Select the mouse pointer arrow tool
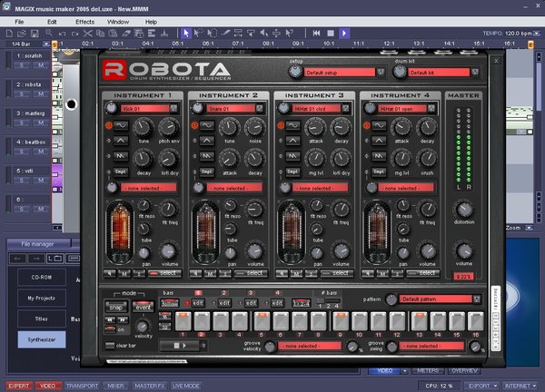The height and width of the screenshot is (392, 545). [x=186, y=34]
